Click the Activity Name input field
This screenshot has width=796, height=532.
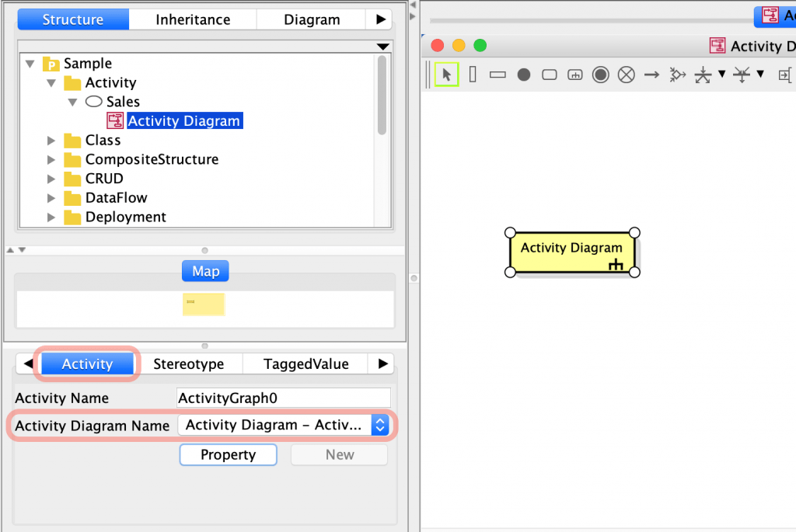point(283,398)
